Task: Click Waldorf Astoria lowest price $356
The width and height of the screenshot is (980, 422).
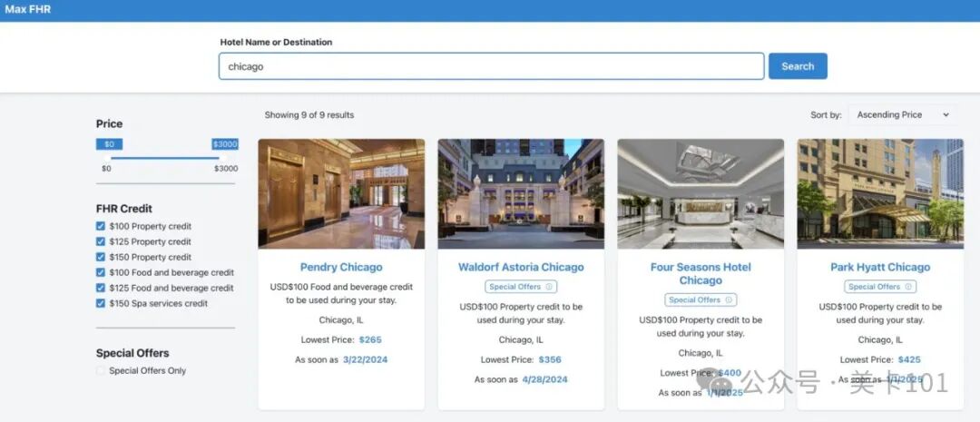Action: (x=550, y=360)
